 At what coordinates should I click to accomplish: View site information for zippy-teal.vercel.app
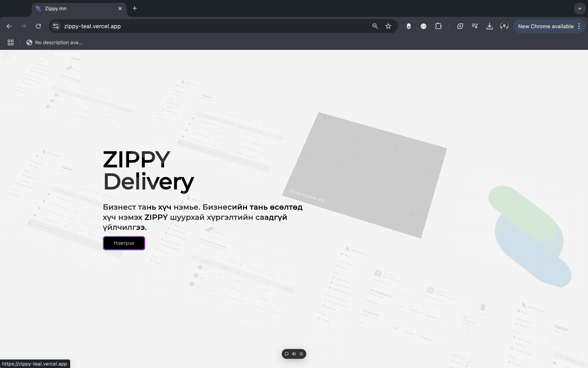(x=56, y=26)
